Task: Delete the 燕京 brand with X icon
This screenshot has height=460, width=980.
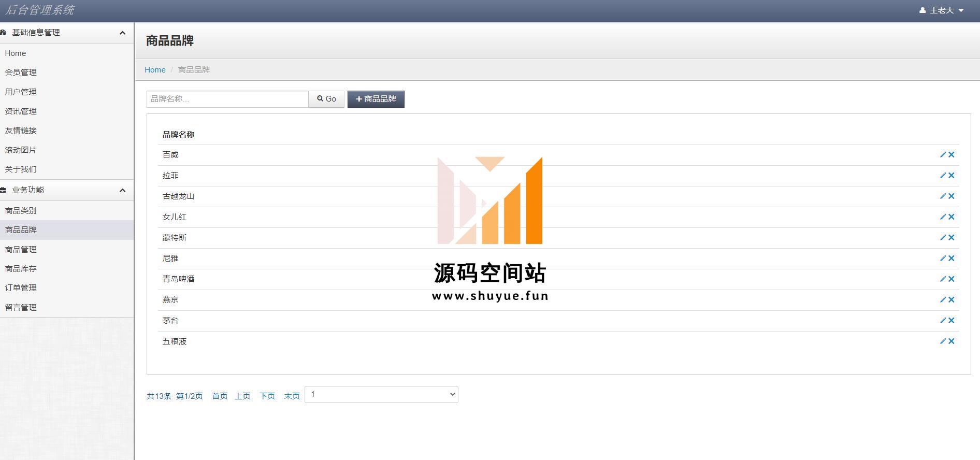Action: pyautogui.click(x=952, y=300)
